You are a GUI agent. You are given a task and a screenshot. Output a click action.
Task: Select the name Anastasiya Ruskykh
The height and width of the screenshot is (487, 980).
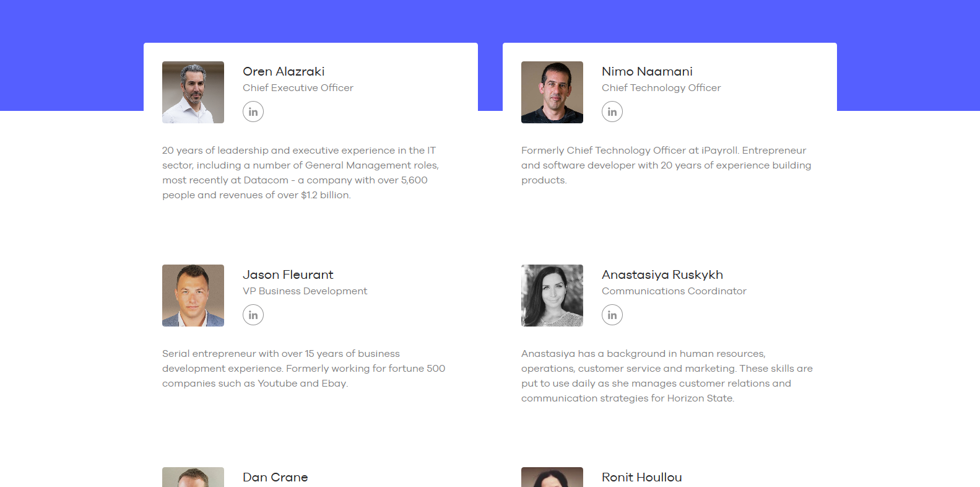(x=662, y=274)
